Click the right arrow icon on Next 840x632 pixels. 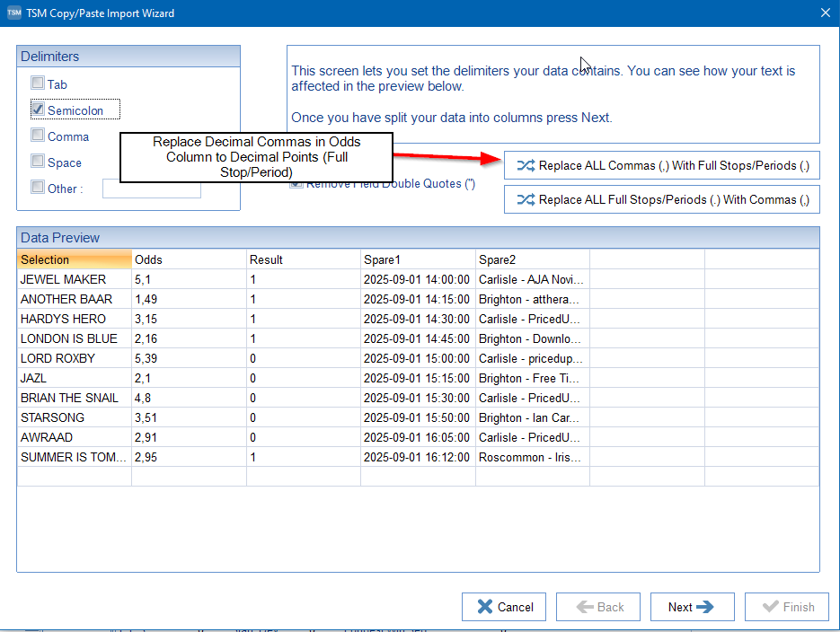tap(705, 607)
